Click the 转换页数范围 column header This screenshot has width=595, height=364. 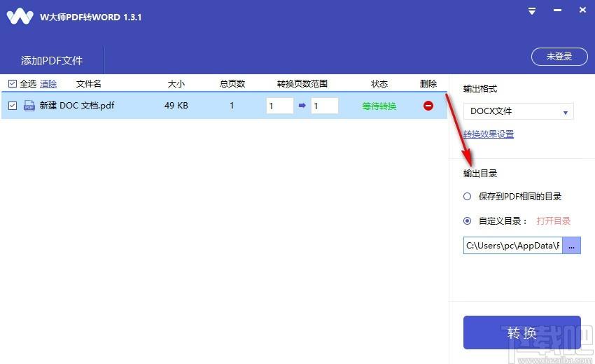point(302,84)
